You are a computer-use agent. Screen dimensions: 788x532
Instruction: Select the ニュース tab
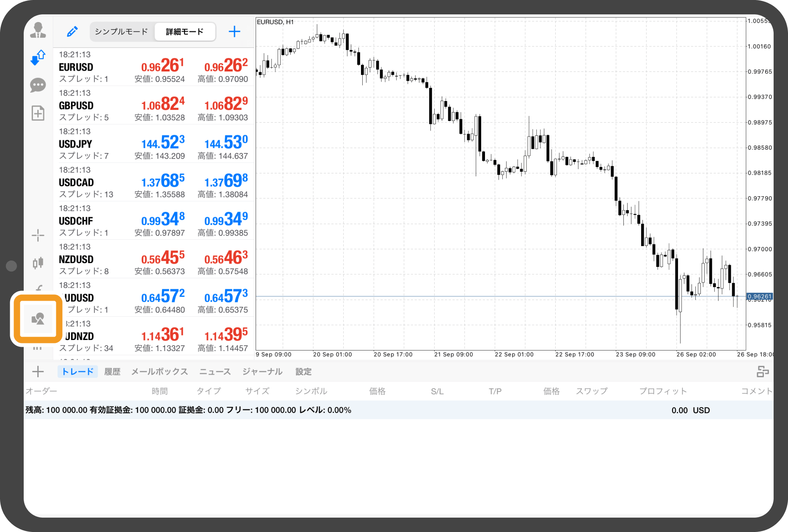tap(215, 372)
